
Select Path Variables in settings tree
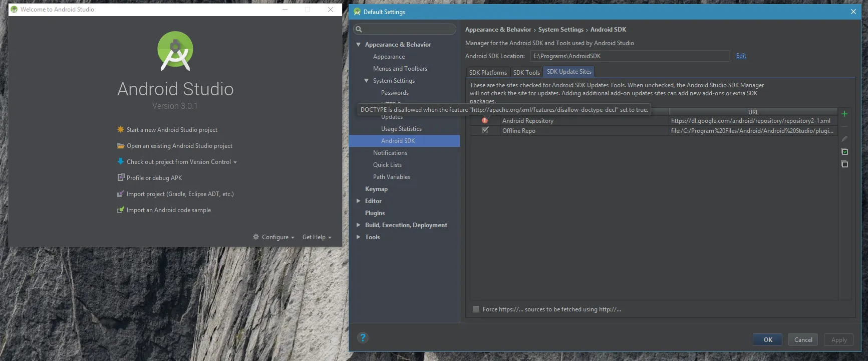[x=392, y=177]
